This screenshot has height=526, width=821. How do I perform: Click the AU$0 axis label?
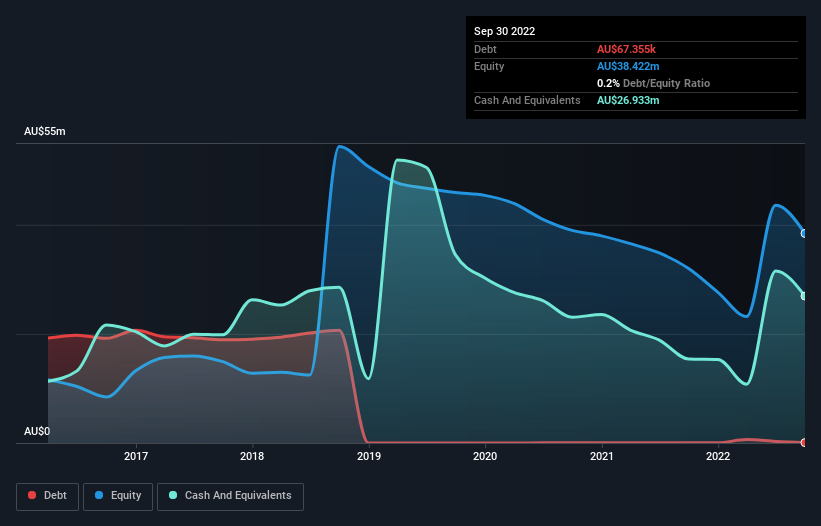[x=37, y=431]
